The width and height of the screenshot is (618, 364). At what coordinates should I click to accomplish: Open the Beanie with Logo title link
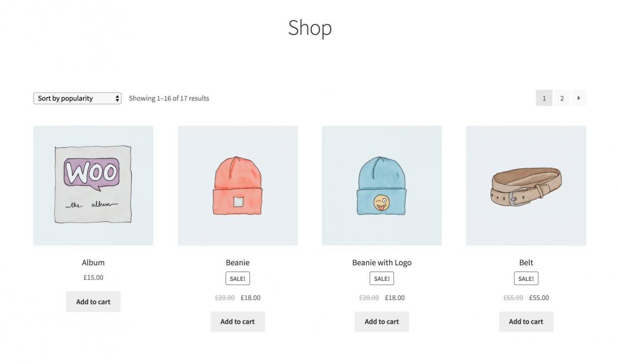tap(382, 263)
